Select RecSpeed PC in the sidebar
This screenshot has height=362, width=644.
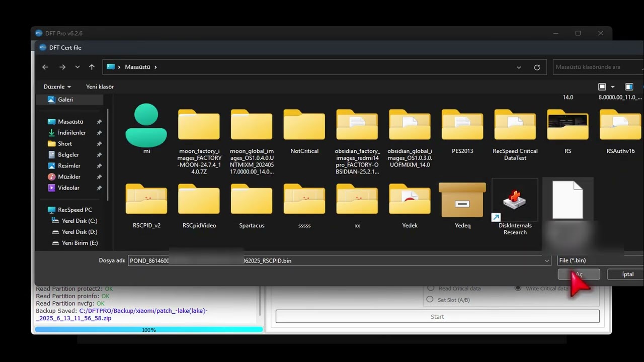74,210
